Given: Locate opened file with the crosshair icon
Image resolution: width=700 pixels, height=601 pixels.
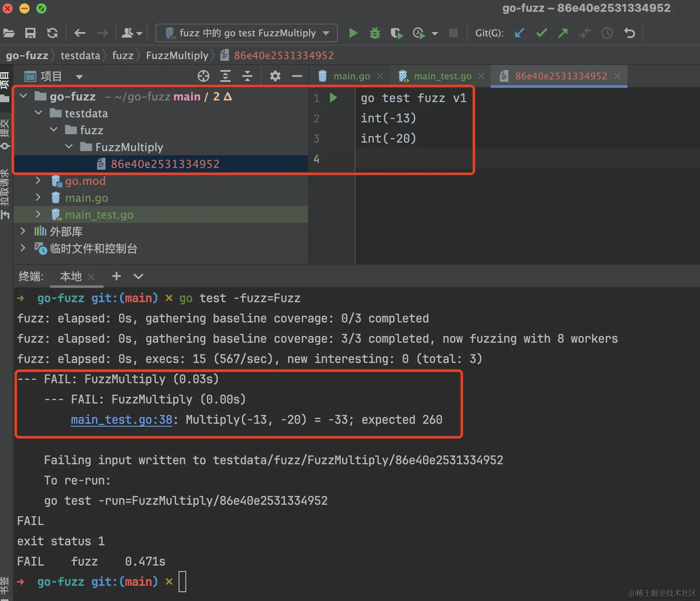Looking at the screenshot, I should coord(203,76).
